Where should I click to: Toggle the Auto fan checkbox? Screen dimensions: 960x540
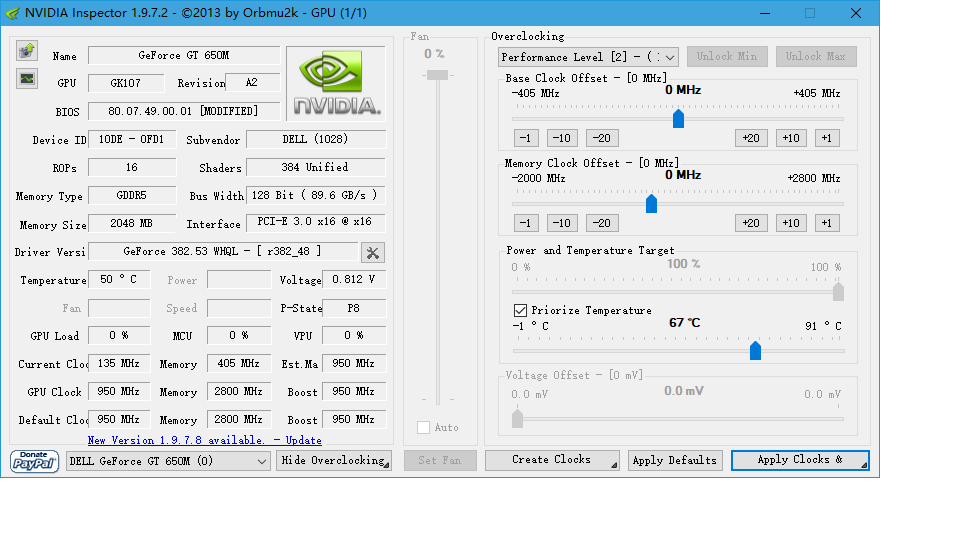pos(423,427)
